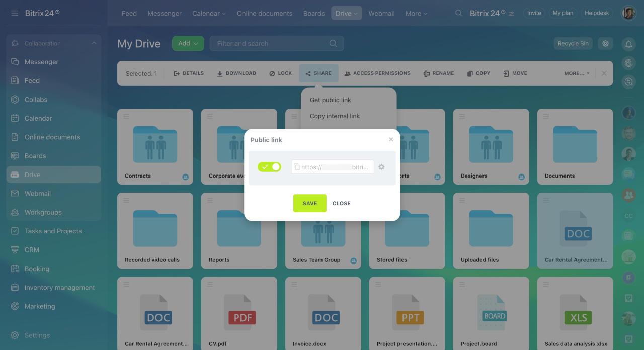Viewport: 644px width, 350px height.
Task: Click the Lock toolbar action
Action: [x=280, y=73]
